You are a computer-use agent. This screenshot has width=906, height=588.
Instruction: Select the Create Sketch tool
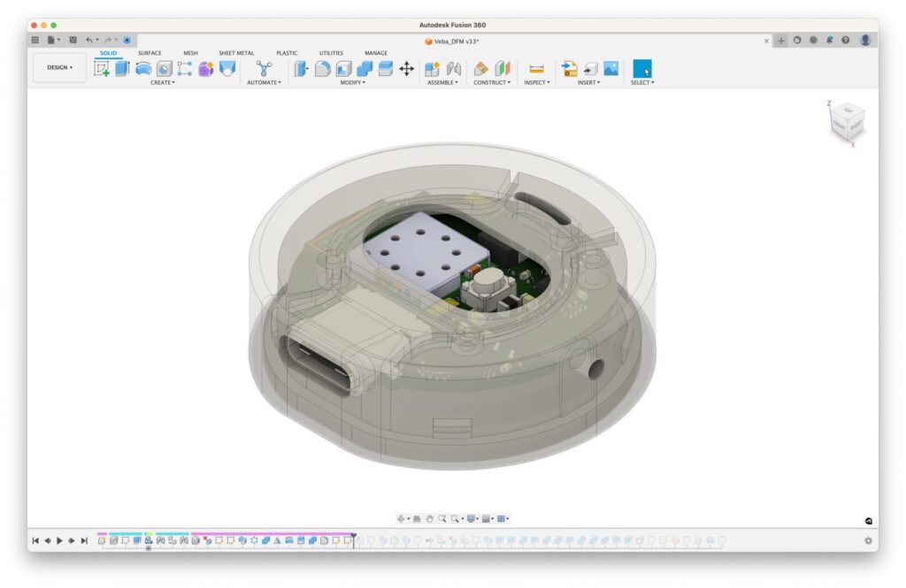(102, 69)
